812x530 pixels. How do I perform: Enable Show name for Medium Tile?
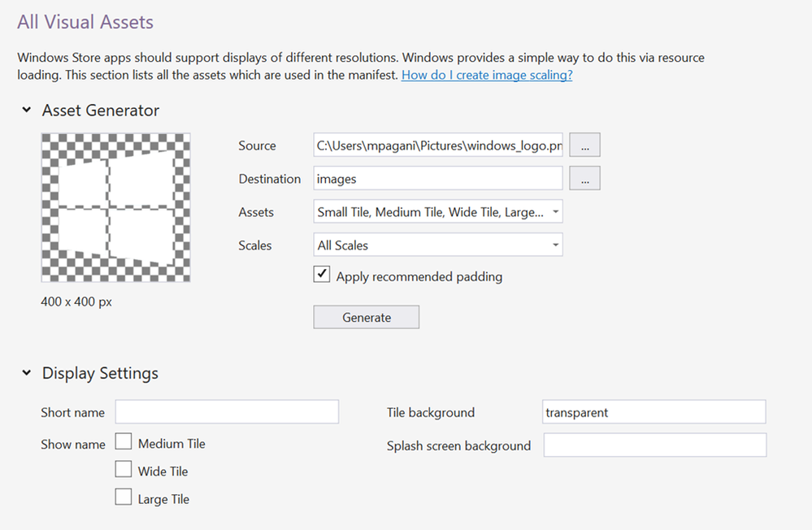point(124,442)
